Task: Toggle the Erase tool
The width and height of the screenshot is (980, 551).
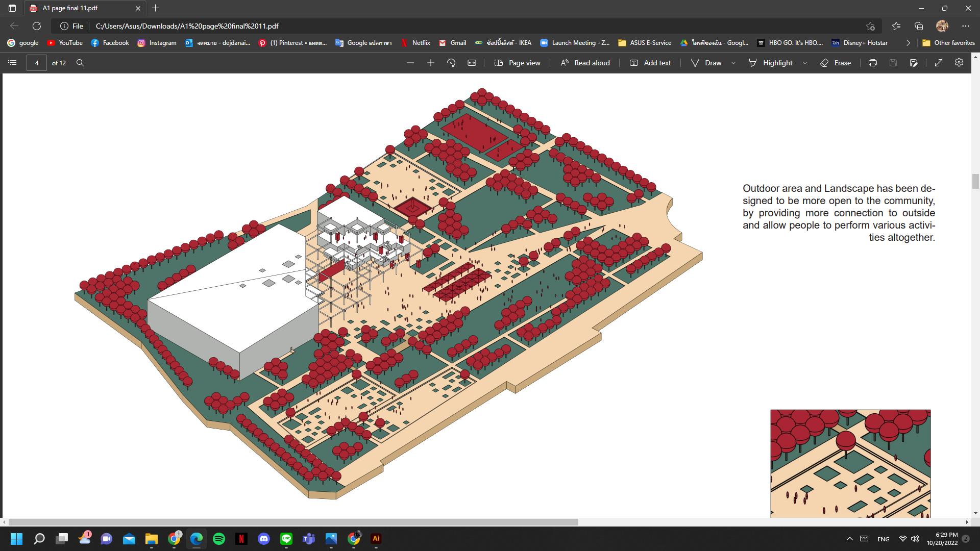Action: pyautogui.click(x=836, y=63)
